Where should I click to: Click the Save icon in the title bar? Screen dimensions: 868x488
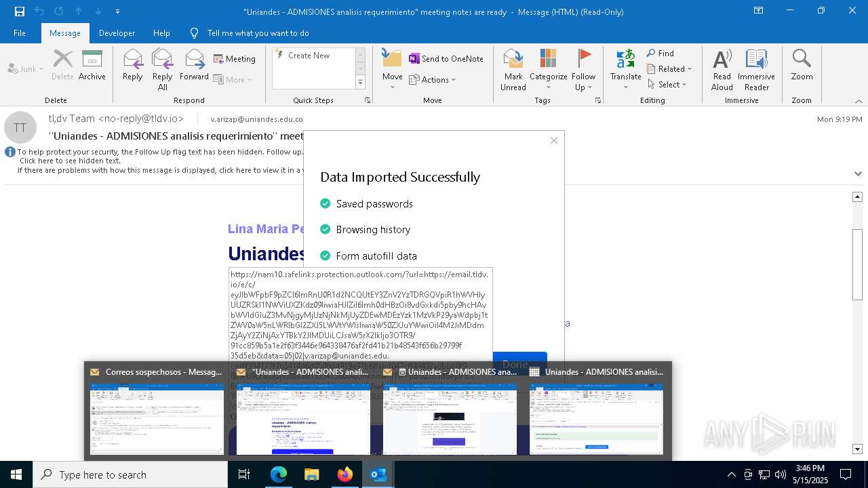point(19,12)
